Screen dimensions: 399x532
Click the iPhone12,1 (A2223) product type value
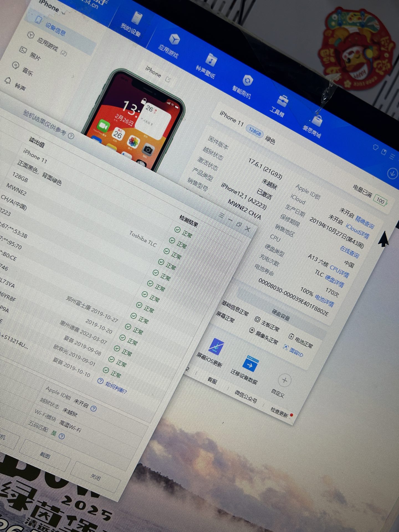[x=244, y=196]
